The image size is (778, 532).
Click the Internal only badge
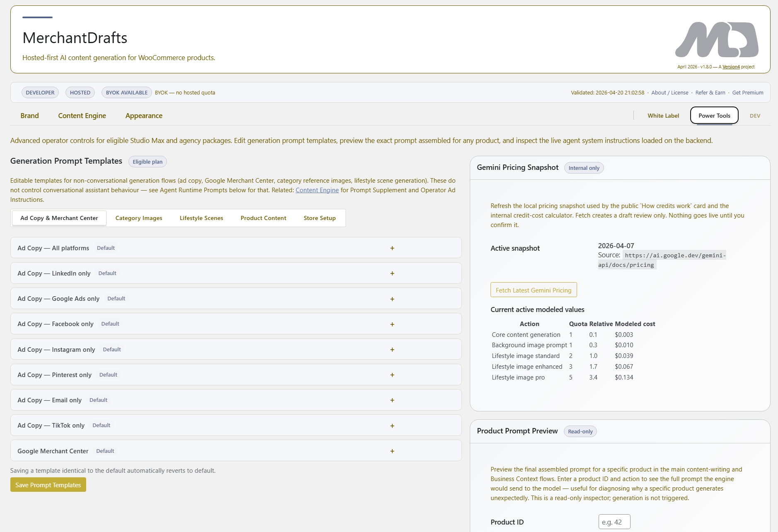(x=584, y=168)
